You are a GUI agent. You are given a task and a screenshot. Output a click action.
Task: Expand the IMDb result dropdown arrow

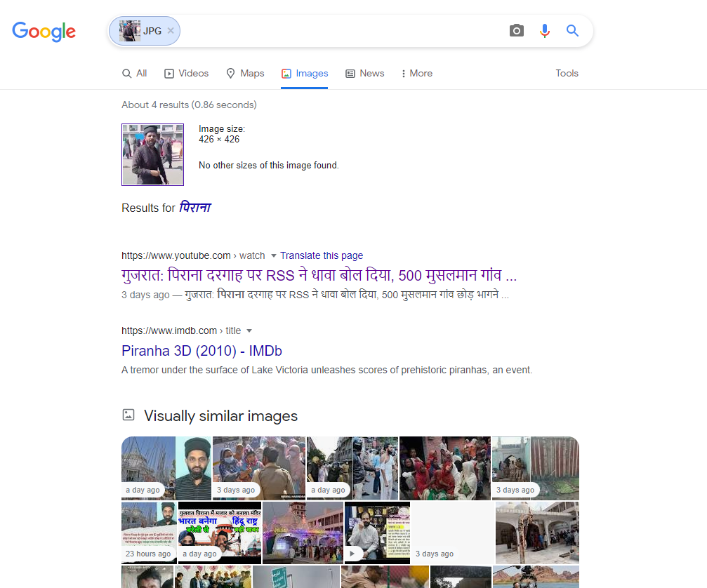[x=249, y=331]
